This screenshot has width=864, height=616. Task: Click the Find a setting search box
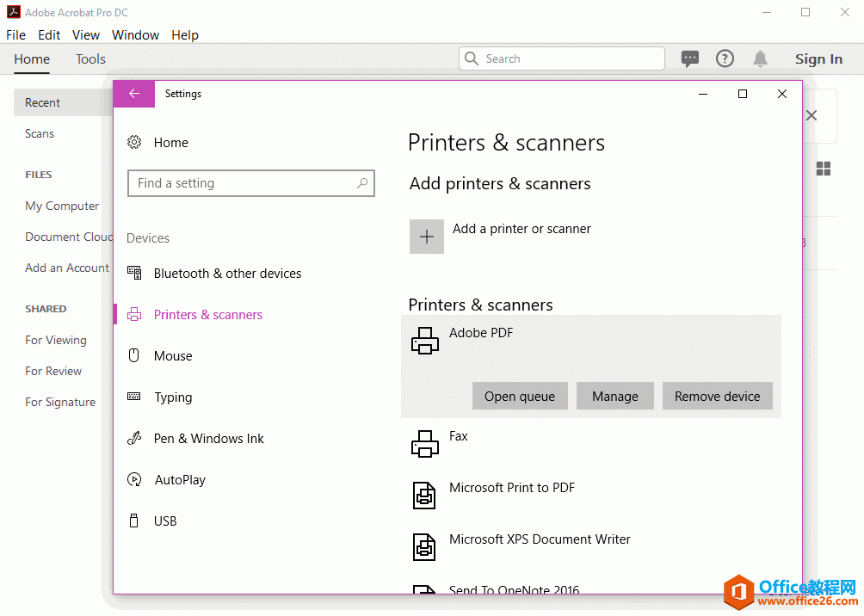(x=250, y=183)
